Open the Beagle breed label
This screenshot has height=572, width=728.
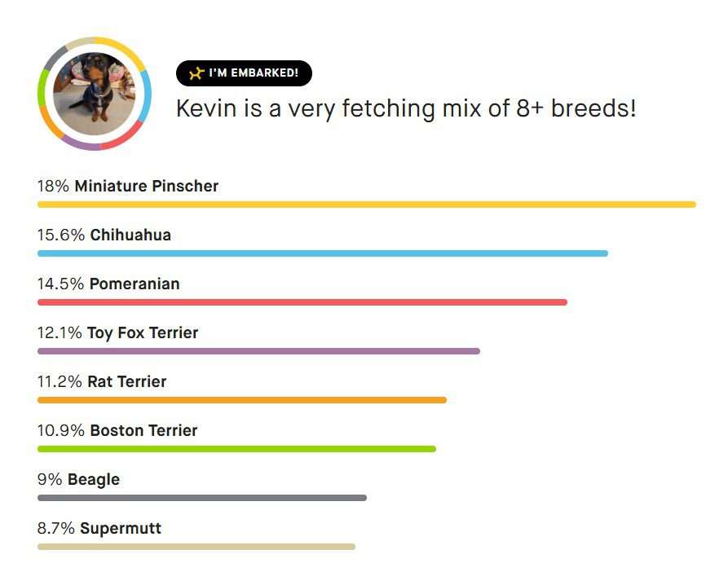(x=94, y=480)
